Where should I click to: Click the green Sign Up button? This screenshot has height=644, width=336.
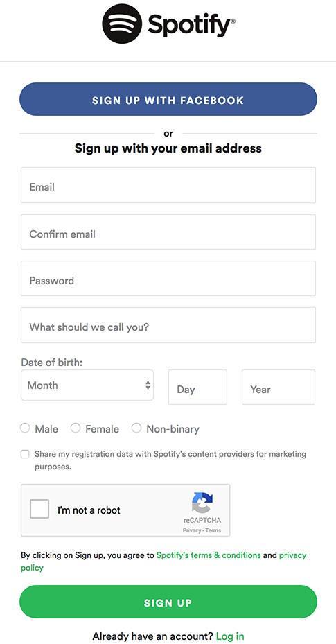pos(168,602)
